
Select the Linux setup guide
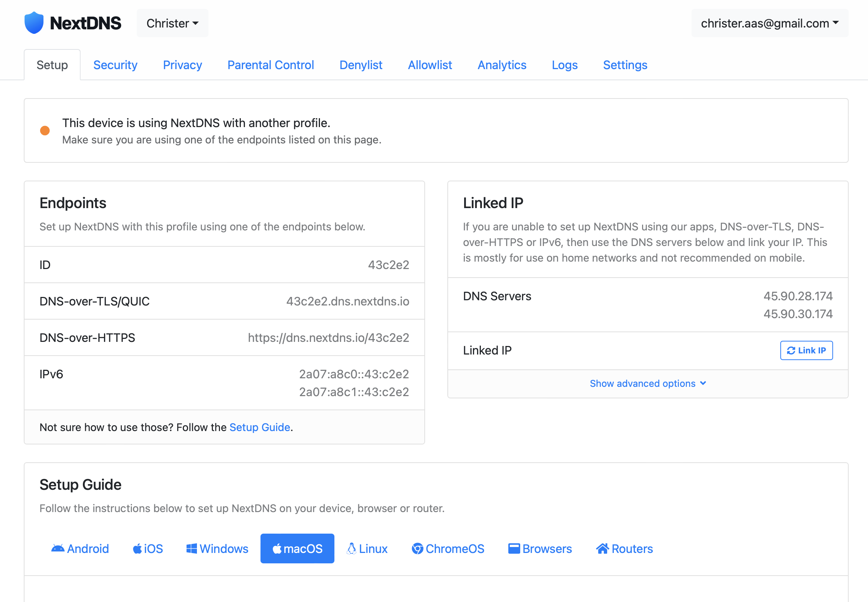point(367,548)
